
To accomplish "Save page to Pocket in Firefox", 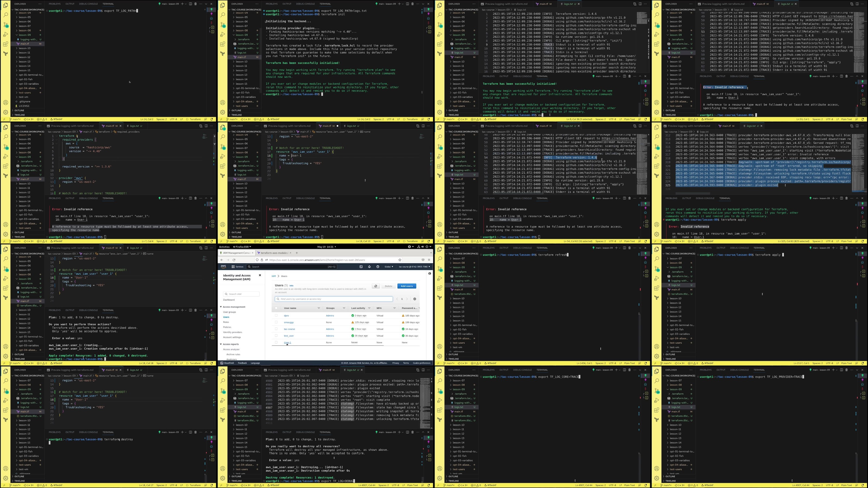I will [423, 260].
